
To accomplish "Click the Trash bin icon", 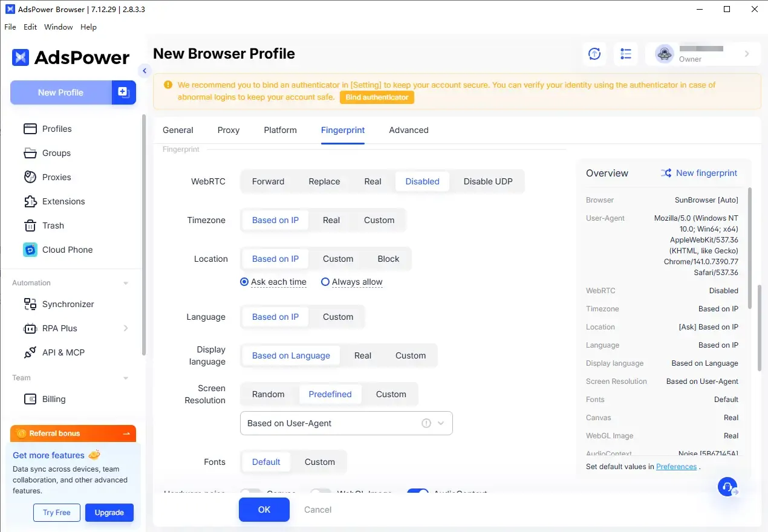I will [30, 225].
